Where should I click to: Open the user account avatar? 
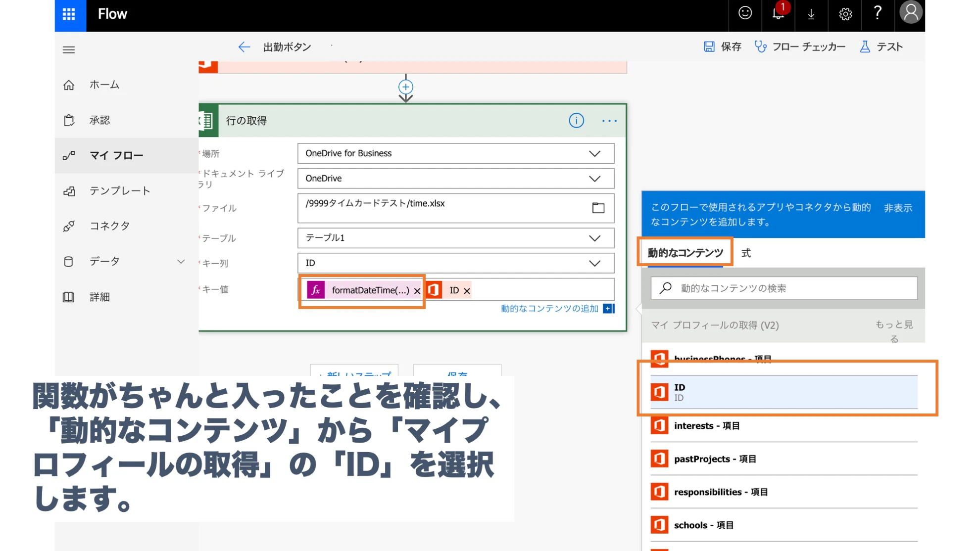pos(911,13)
